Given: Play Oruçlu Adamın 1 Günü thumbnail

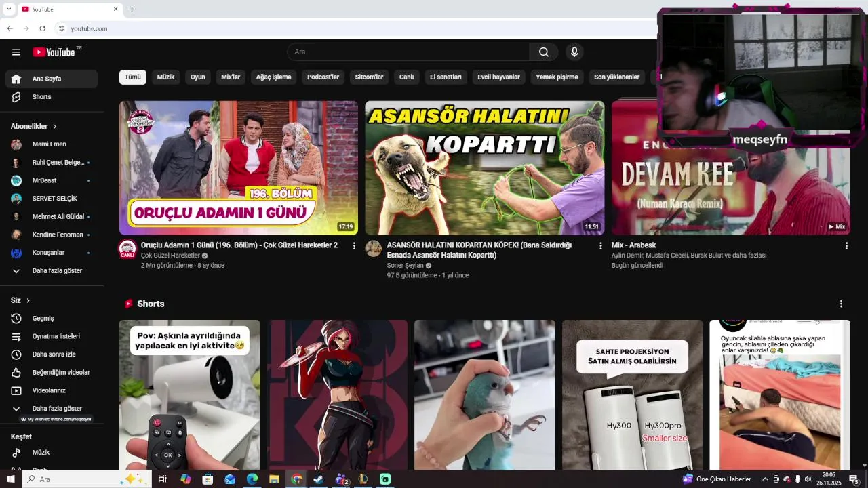Looking at the screenshot, I should pyautogui.click(x=239, y=168).
